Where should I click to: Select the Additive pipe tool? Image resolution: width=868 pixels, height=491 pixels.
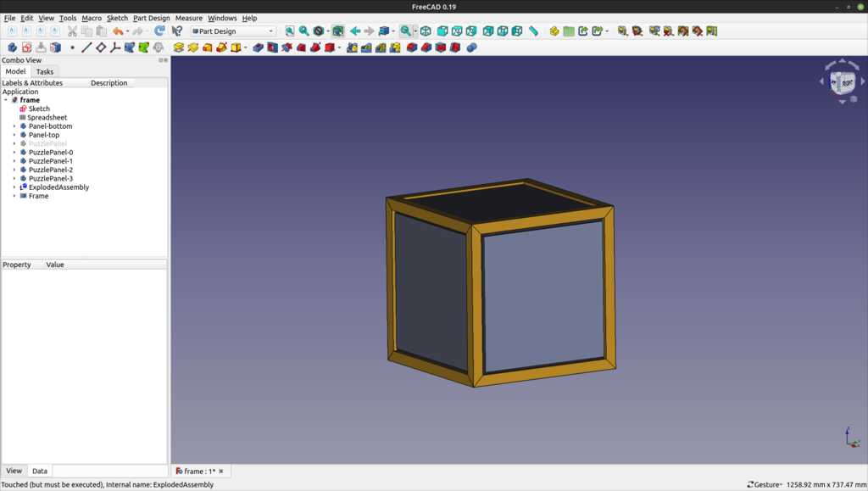221,47
